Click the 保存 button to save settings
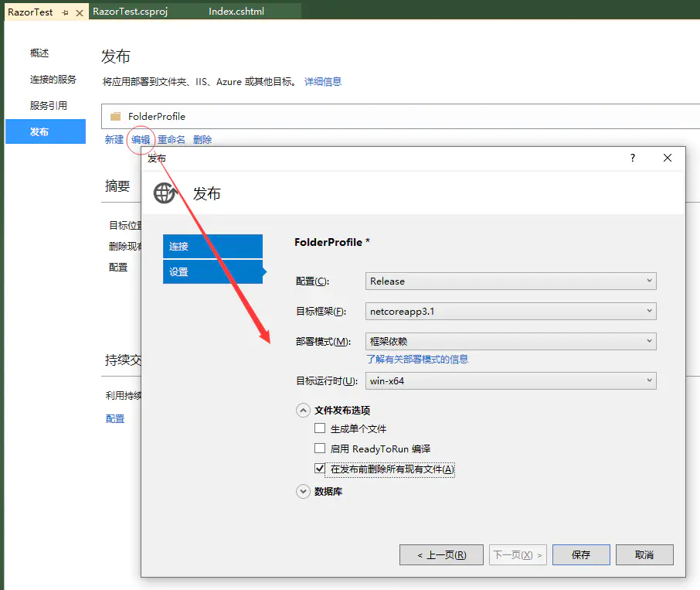Image resolution: width=700 pixels, height=590 pixels. (x=581, y=554)
